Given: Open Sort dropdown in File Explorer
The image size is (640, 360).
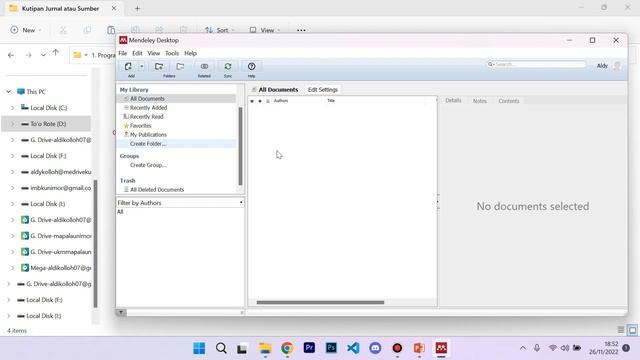Looking at the screenshot, I should pyautogui.click(x=220, y=30).
